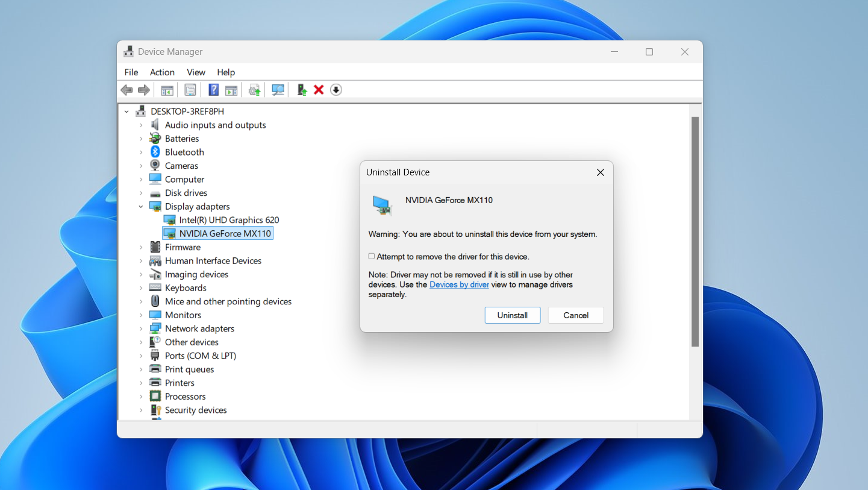Expand the Processors category
Image resolution: width=868 pixels, height=490 pixels.
pyautogui.click(x=141, y=397)
